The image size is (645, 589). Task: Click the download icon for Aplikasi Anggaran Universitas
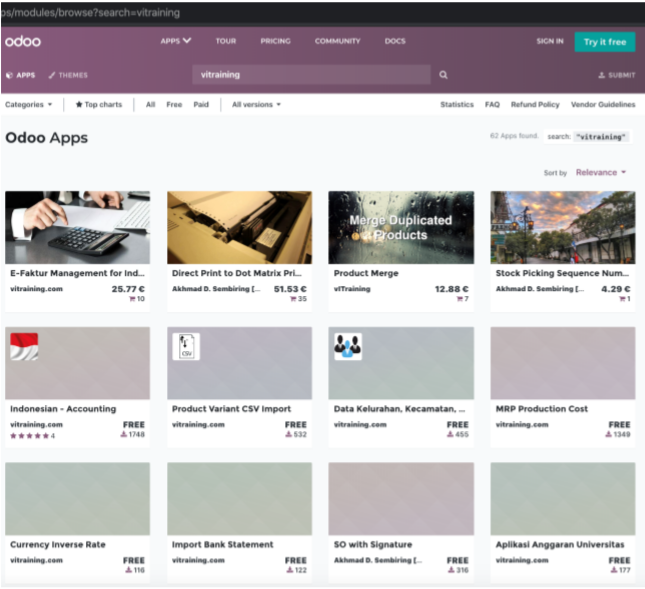[x=614, y=570]
